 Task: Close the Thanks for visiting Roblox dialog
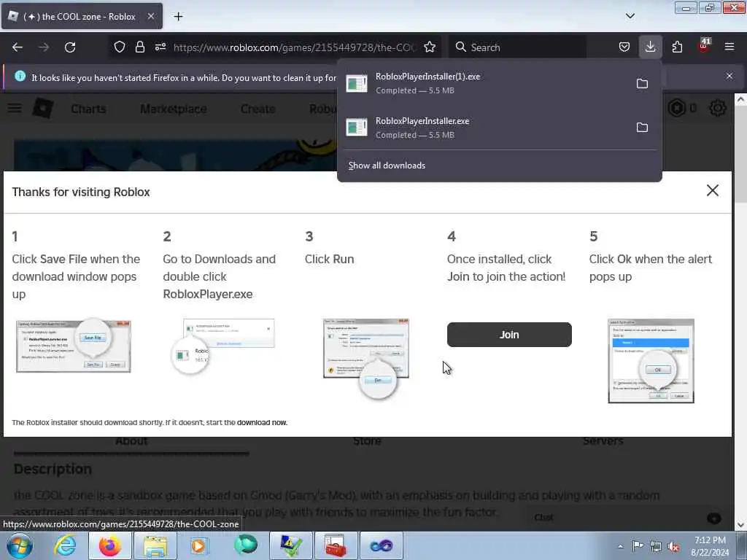click(x=713, y=190)
